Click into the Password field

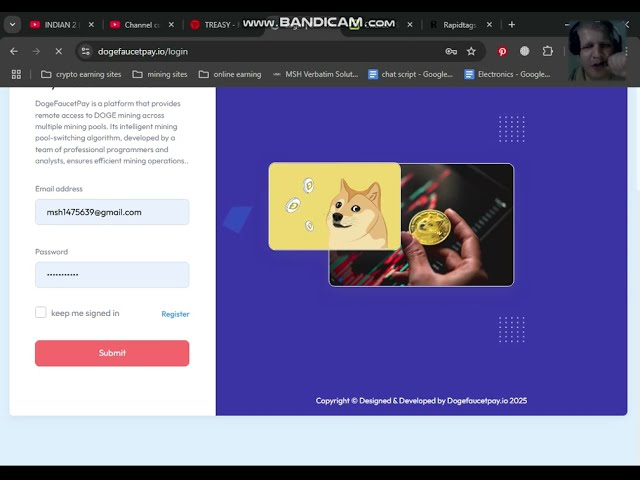112,274
